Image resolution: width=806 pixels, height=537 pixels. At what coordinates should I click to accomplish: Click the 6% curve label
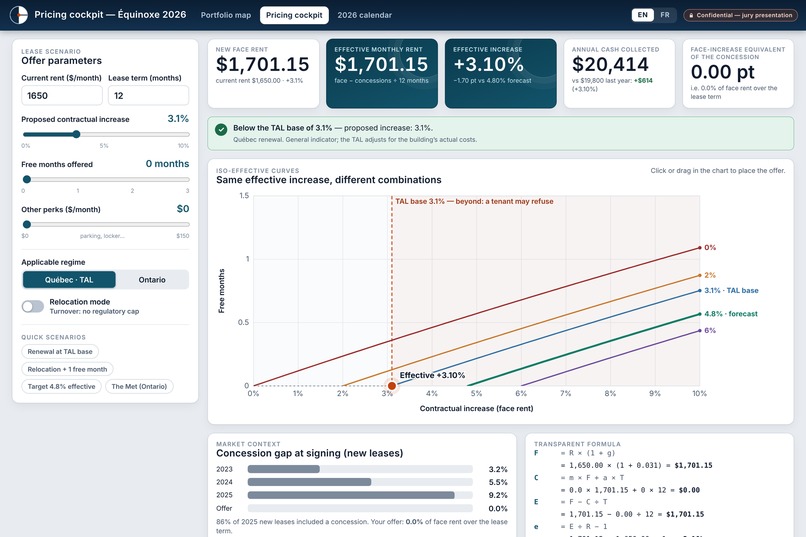(x=710, y=330)
